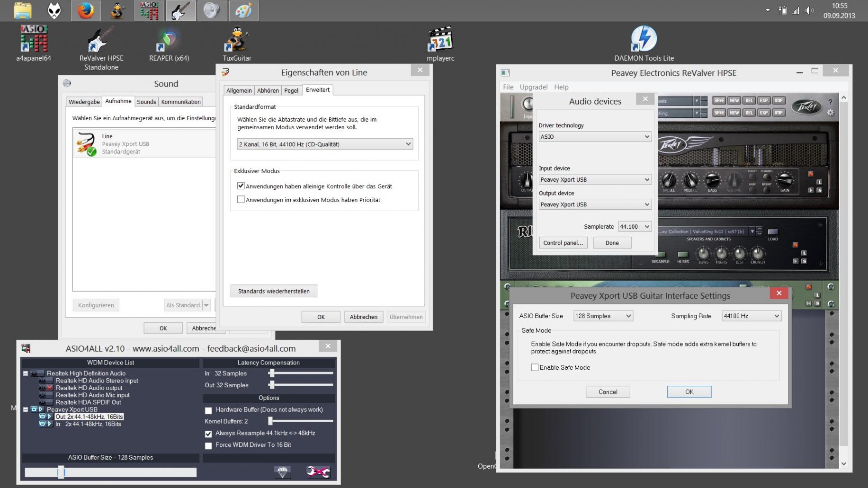Click the bottom-row EXP. button in ReValver
Screen dimensions: 868x488
click(x=764, y=113)
